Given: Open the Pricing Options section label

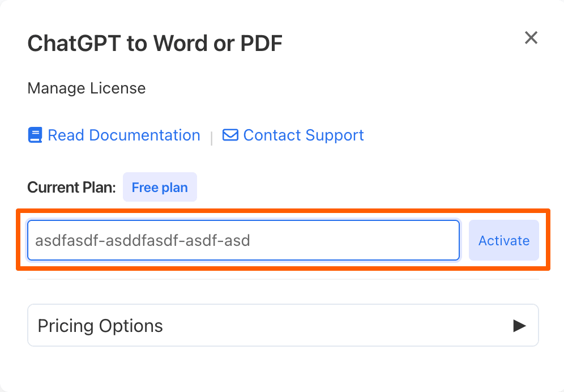Looking at the screenshot, I should 100,326.
